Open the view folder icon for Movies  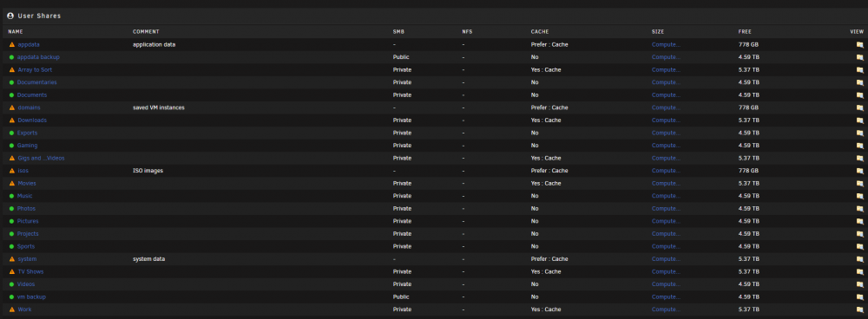(859, 184)
